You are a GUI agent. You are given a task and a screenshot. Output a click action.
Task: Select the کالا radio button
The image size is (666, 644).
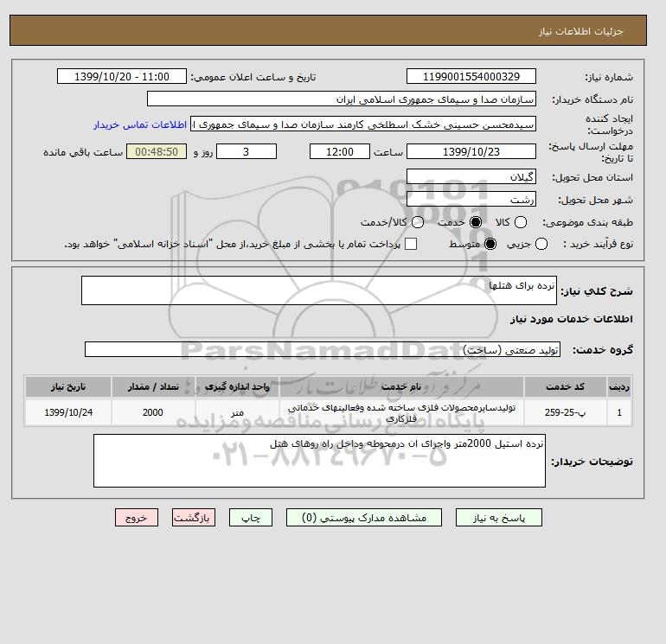pyautogui.click(x=521, y=222)
